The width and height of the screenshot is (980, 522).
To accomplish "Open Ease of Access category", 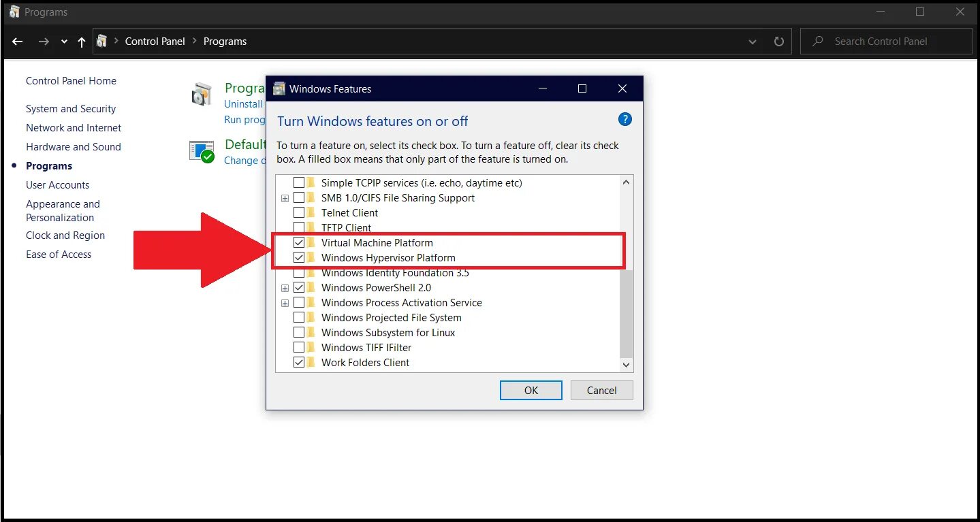I will (x=59, y=255).
